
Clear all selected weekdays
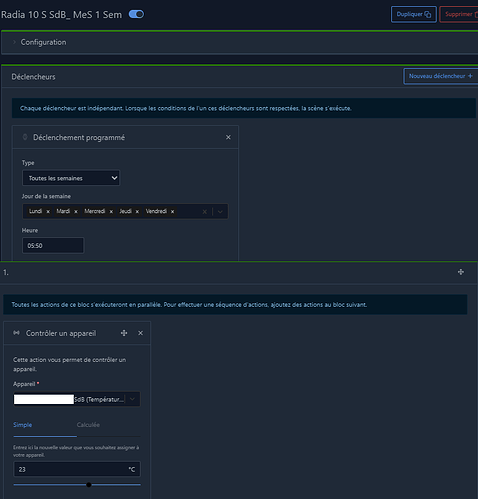(205, 212)
